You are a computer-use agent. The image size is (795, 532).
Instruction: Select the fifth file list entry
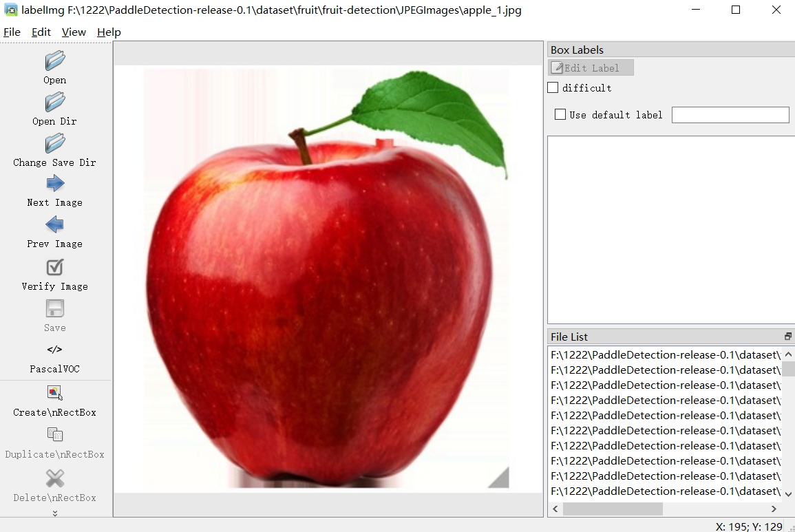point(665,416)
